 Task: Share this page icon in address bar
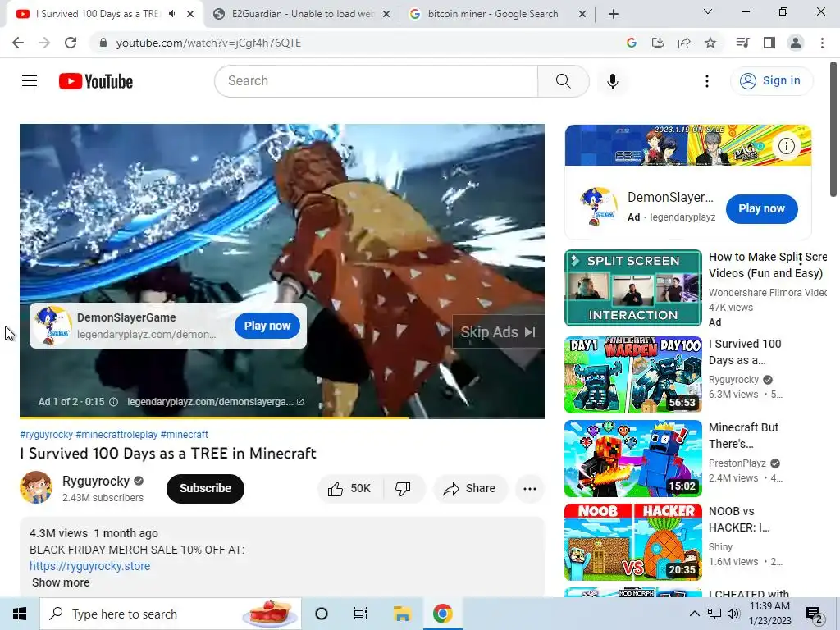684,43
